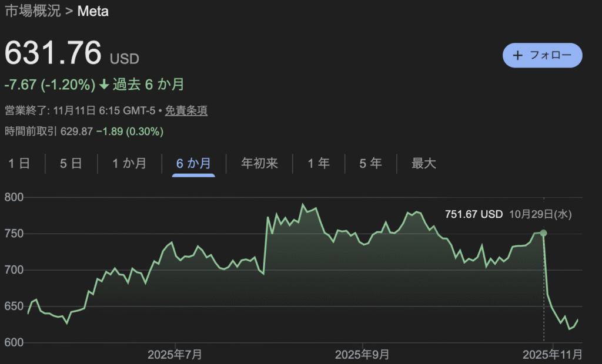The height and width of the screenshot is (364, 602).
Task: Show the 最大 full history range
Action: point(423,163)
